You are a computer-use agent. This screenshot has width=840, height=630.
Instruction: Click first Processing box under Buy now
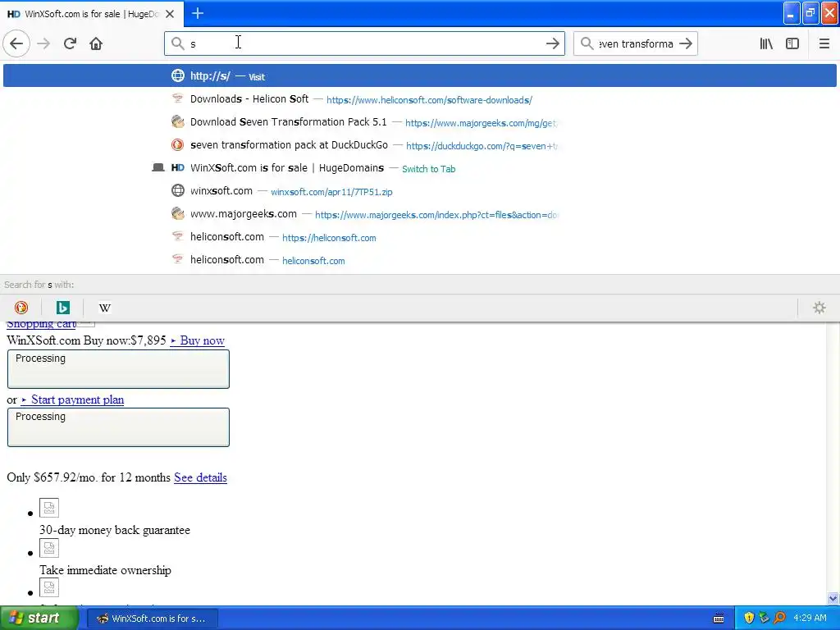click(118, 369)
